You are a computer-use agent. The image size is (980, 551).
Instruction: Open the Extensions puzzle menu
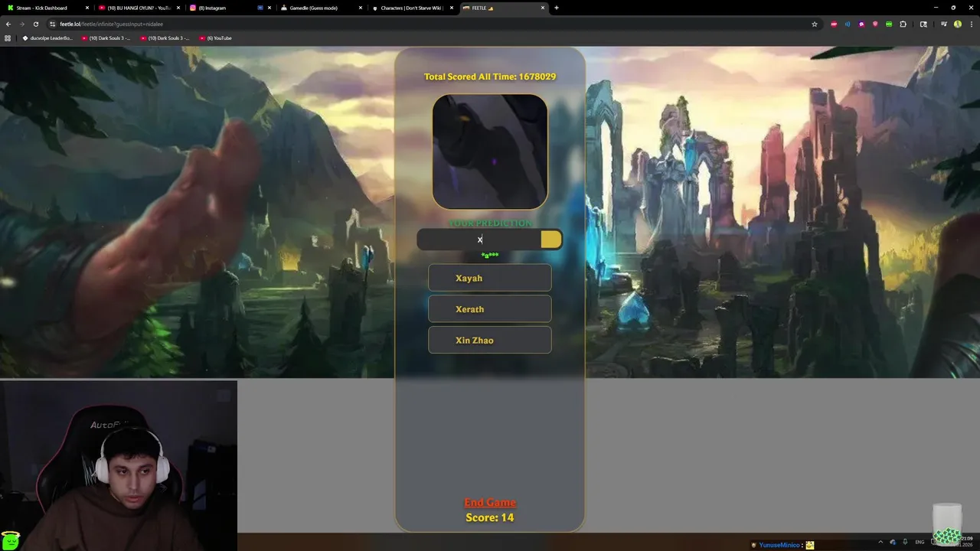pyautogui.click(x=903, y=24)
